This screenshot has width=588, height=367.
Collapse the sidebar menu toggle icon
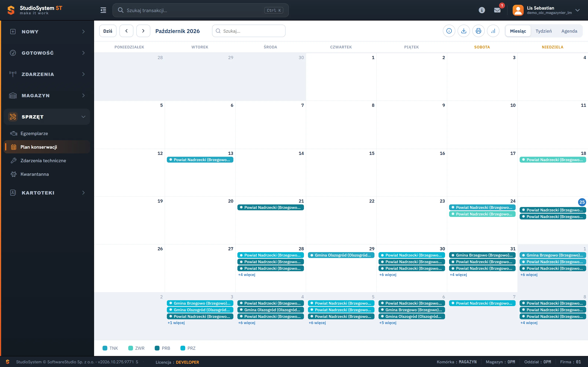tap(103, 10)
